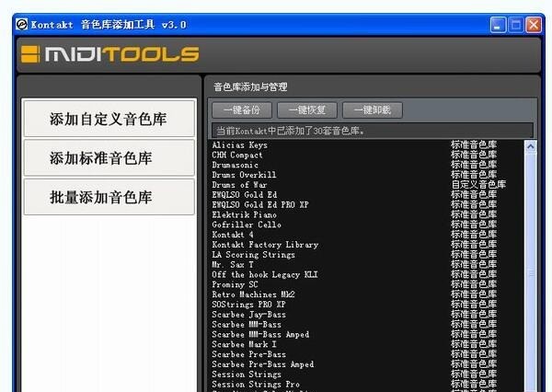
Task: Click the scrollbar up arrow in library list
Action: [531, 146]
